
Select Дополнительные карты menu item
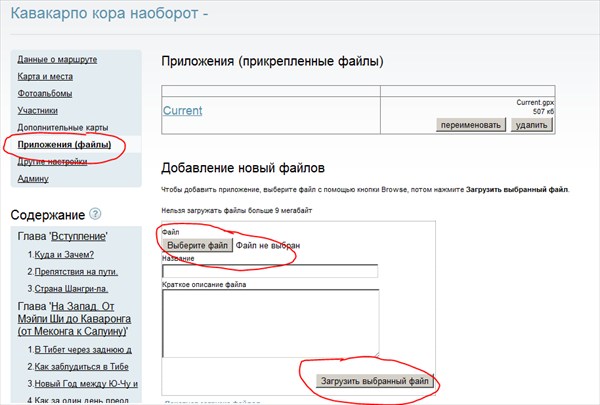61,127
